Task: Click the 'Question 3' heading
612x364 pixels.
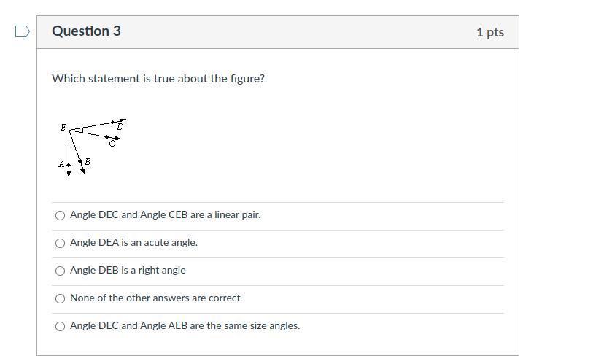Action: [x=86, y=31]
